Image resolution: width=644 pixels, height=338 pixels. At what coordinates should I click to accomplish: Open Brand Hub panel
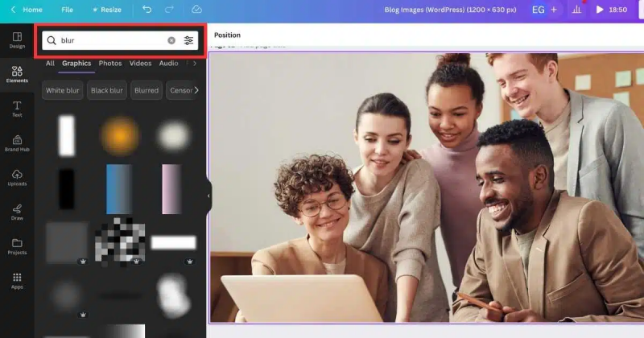point(17,142)
